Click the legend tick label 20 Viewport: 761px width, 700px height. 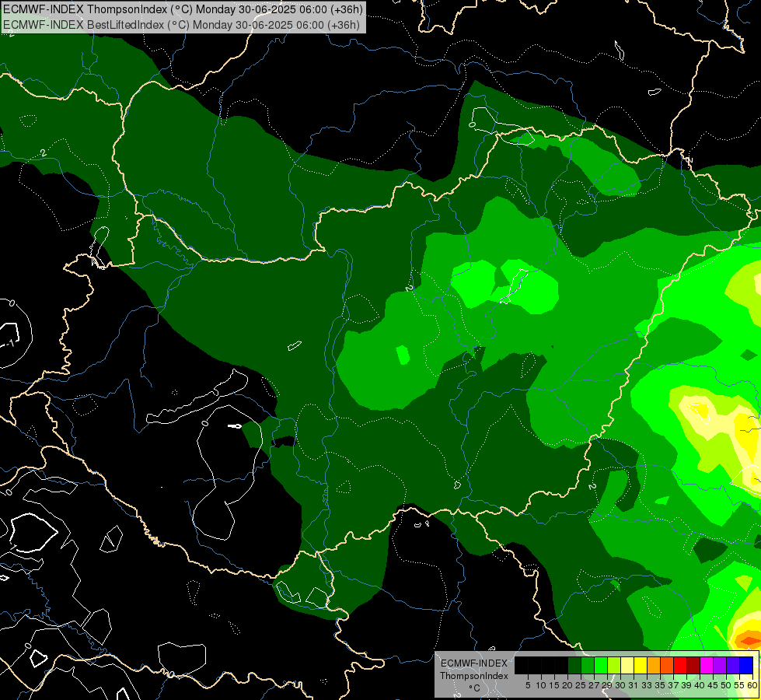coord(567,685)
